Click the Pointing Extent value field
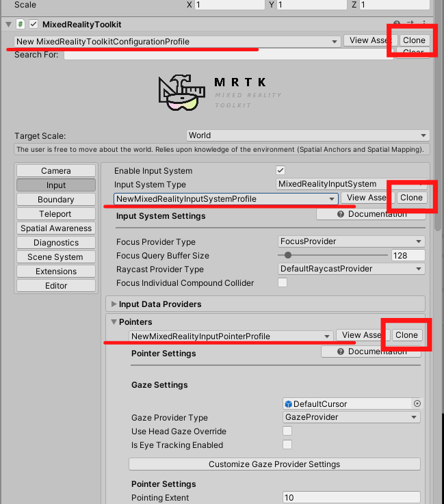 [x=352, y=497]
